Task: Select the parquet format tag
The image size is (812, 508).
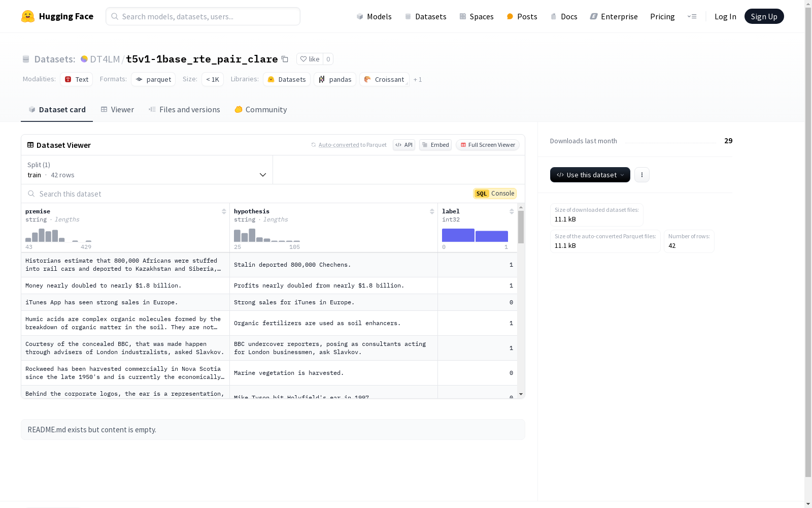Action: pos(153,79)
